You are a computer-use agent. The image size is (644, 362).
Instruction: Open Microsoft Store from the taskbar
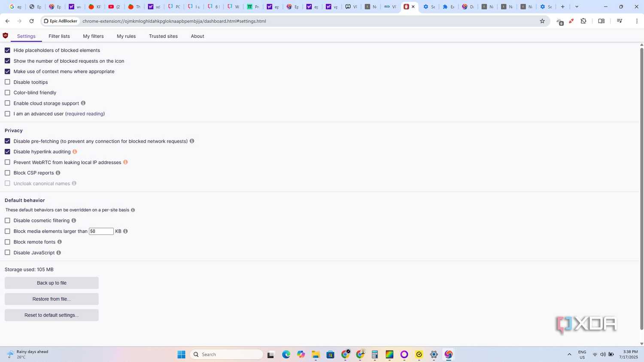pyautogui.click(x=330, y=354)
